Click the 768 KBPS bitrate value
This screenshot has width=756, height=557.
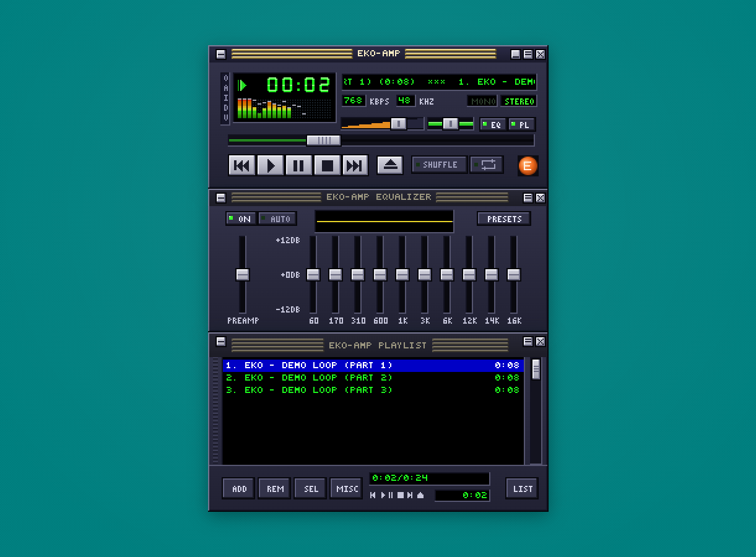coord(354,100)
